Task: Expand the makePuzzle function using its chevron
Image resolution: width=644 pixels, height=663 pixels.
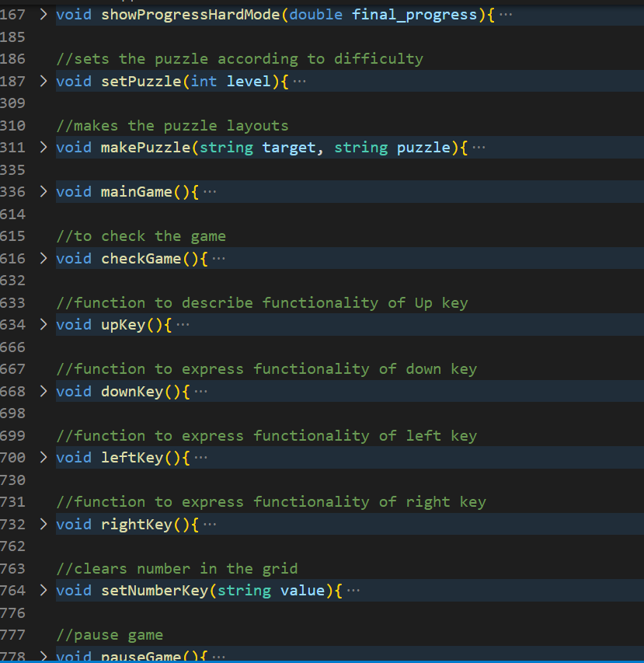Action: point(43,148)
